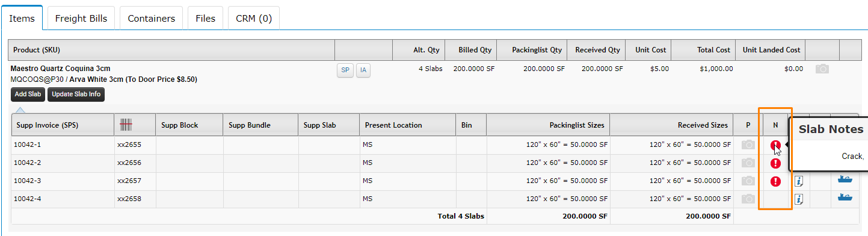Click the ship icon for slab 10042-4
Screen dimensions: 868x236
845,197
